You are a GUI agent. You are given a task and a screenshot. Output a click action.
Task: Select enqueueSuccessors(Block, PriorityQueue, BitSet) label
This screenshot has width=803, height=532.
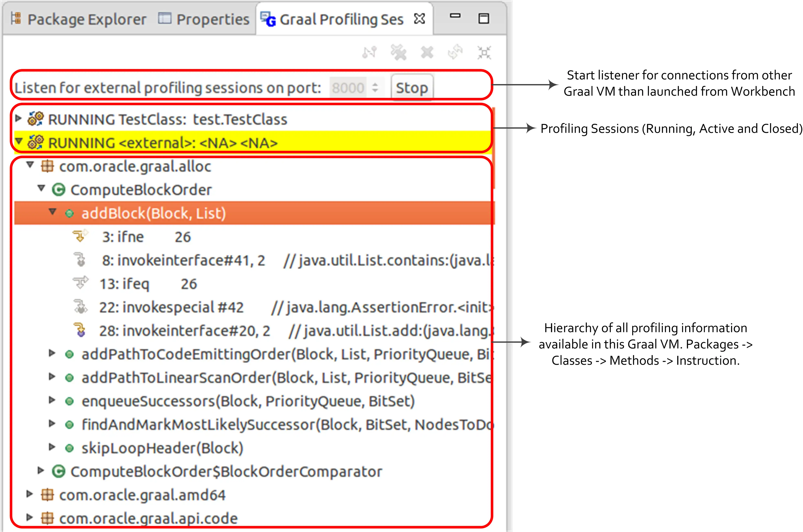pyautogui.click(x=248, y=401)
